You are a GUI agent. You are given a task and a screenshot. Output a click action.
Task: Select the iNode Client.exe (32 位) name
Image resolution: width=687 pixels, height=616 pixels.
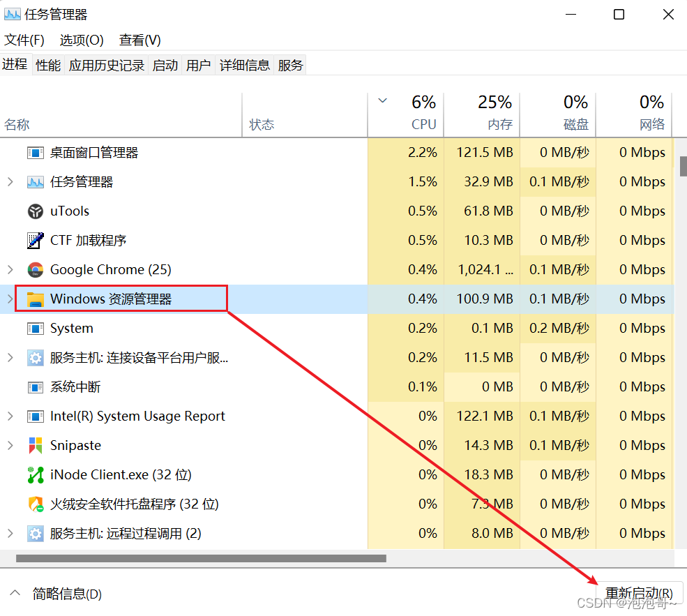click(x=121, y=475)
